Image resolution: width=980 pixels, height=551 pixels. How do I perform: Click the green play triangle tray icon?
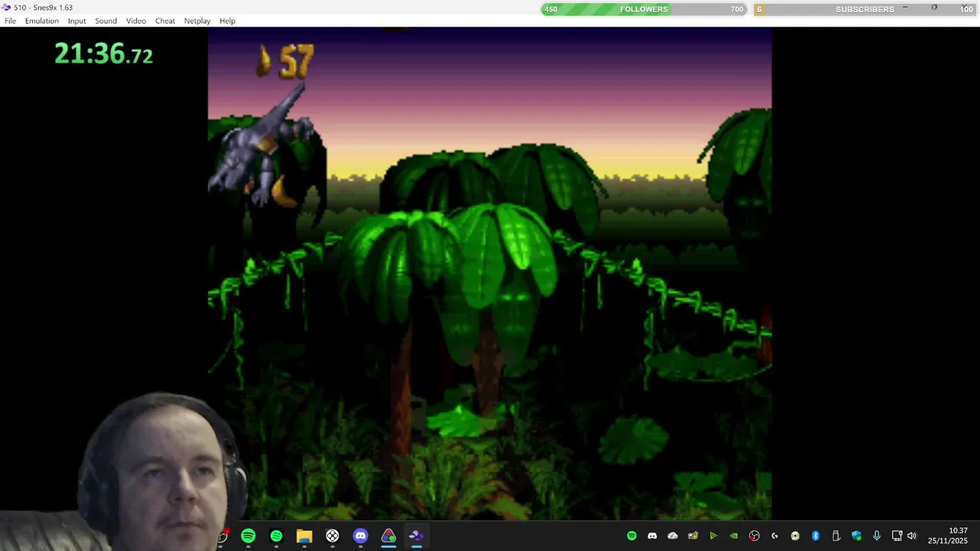coord(714,536)
